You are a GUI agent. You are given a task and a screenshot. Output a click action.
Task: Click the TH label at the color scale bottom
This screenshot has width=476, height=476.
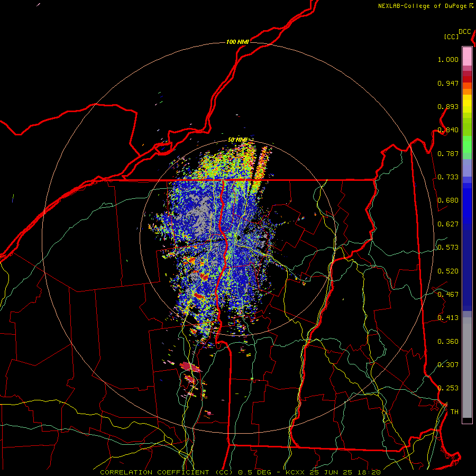pos(454,412)
